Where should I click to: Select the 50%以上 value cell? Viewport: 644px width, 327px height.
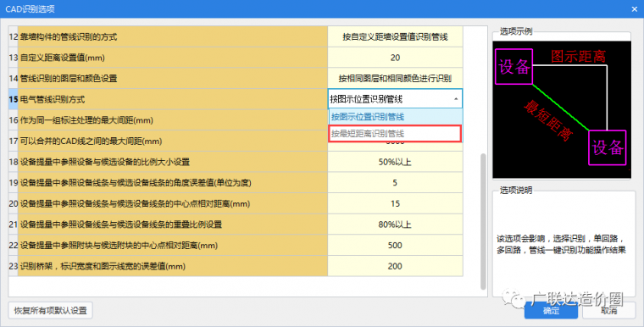click(395, 162)
